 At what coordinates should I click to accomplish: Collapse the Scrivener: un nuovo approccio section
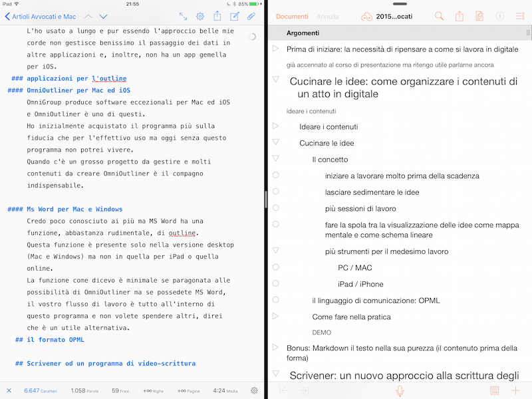[276, 374]
